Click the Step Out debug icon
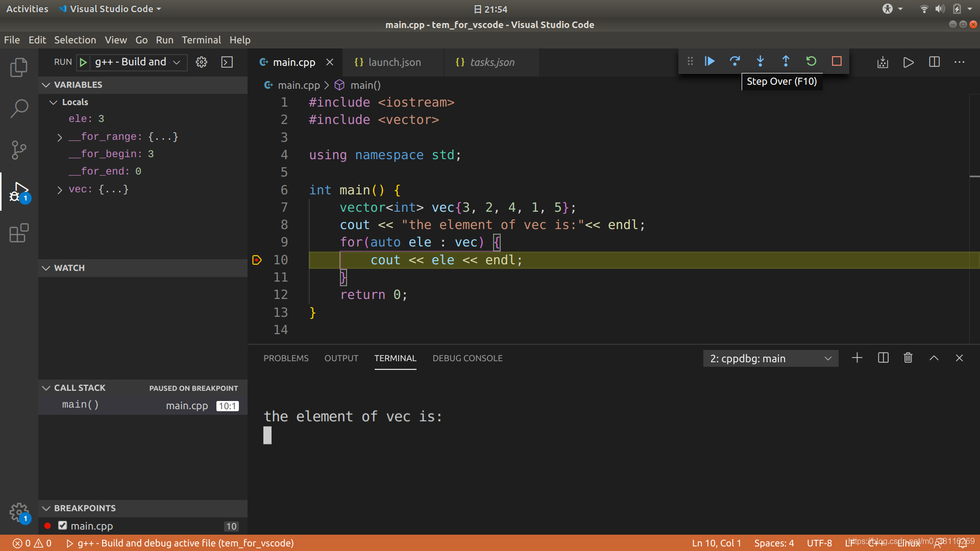This screenshot has width=980, height=551. click(x=786, y=61)
